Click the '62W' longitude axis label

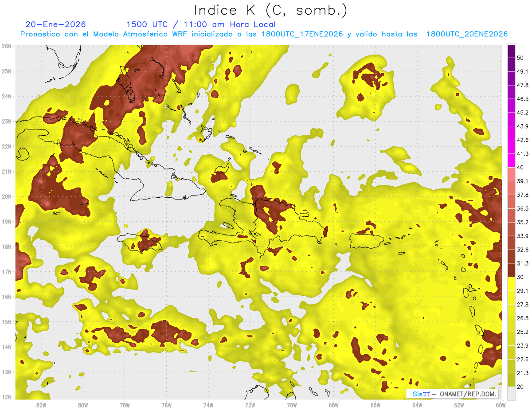[x=458, y=405]
